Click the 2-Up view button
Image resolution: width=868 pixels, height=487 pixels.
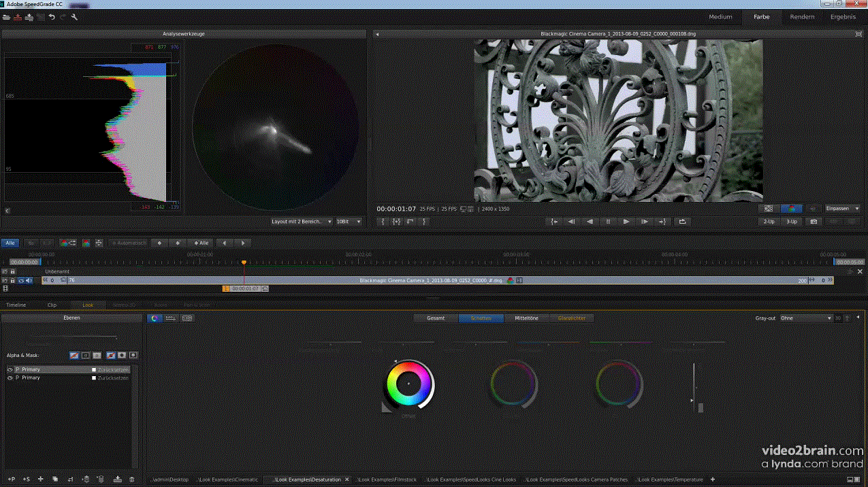[769, 222]
